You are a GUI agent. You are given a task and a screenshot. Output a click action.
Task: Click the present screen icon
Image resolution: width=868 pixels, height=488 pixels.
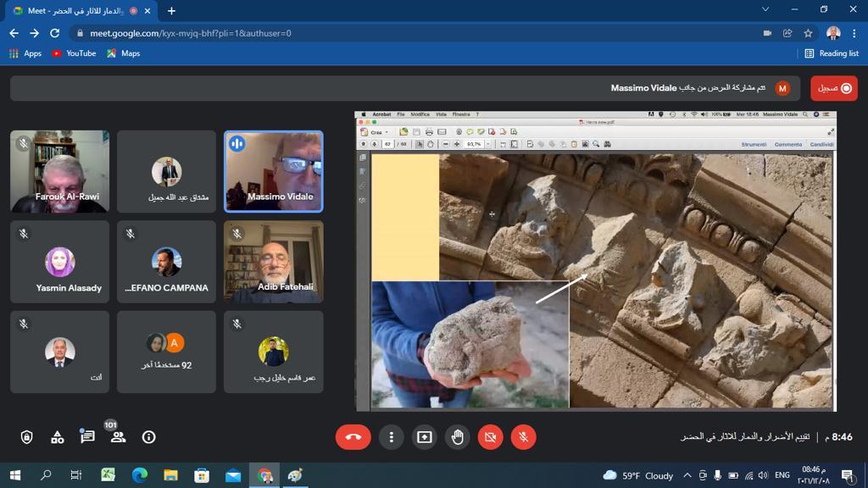[x=424, y=437]
